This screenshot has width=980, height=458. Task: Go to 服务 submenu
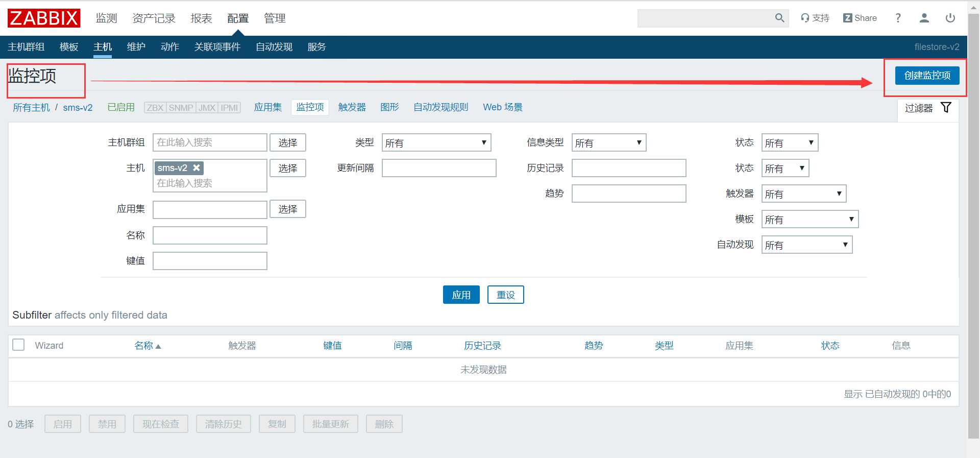[x=317, y=47]
